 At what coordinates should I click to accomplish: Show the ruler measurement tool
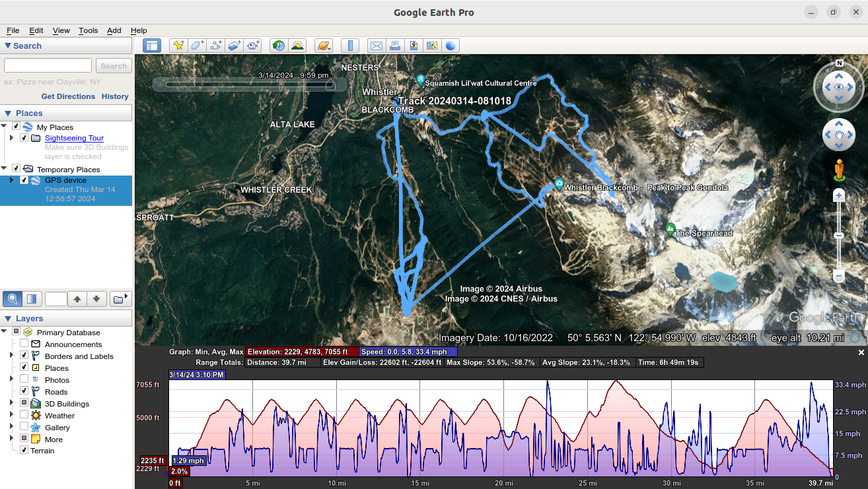[350, 46]
